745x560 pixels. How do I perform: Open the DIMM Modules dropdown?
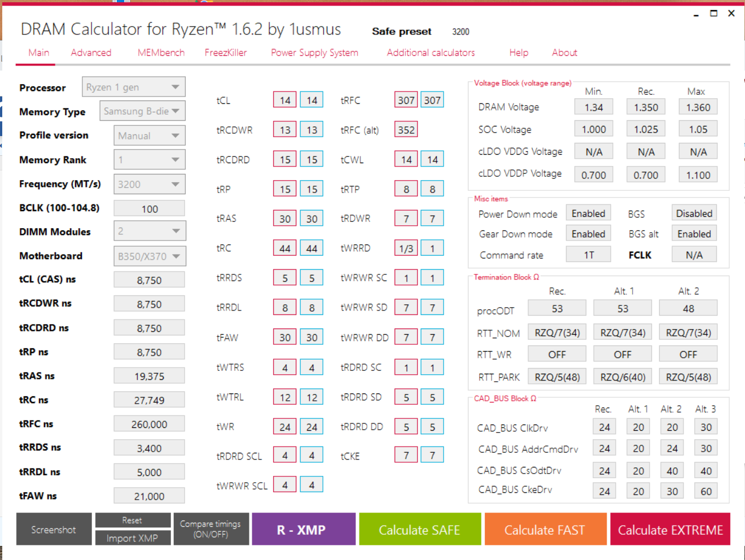(150, 231)
